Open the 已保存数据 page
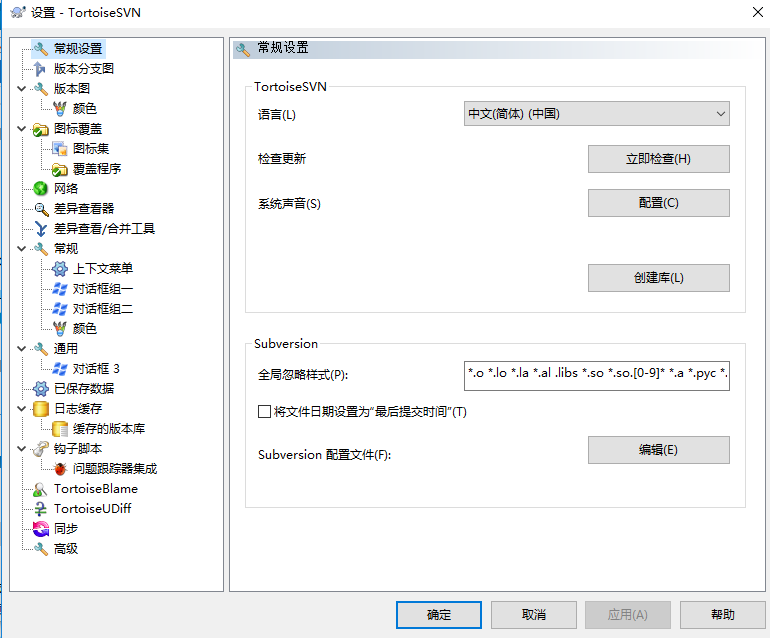The width and height of the screenshot is (770, 638). [84, 388]
